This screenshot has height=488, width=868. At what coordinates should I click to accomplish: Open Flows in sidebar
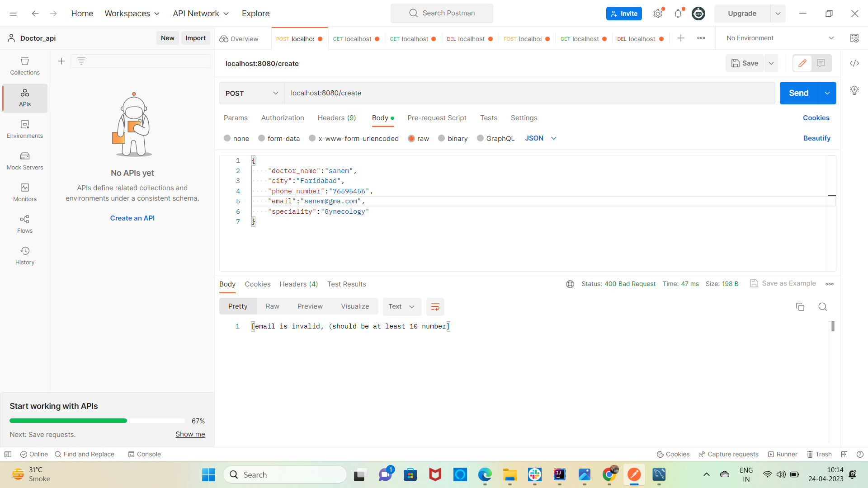click(x=25, y=224)
